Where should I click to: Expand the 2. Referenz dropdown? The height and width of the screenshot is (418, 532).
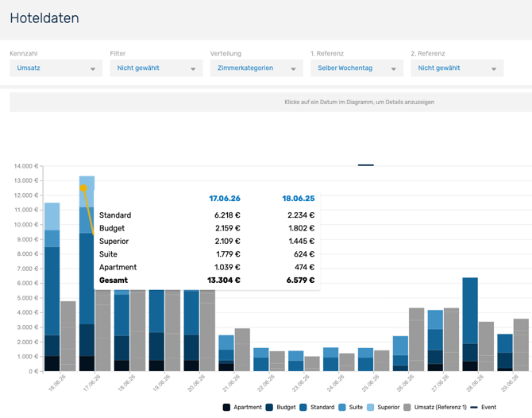point(457,68)
